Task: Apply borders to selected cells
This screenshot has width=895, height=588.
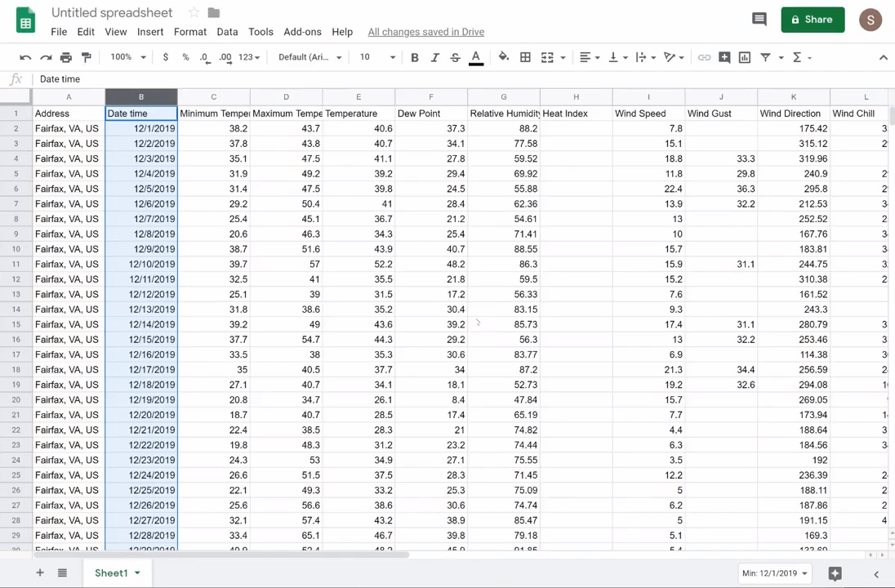Action: [525, 57]
